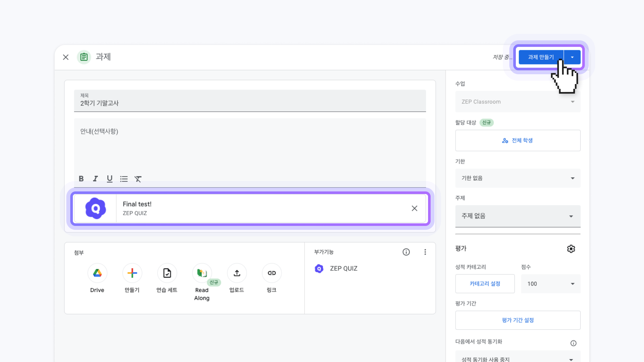Add a Read Along attachment
Screen dimensions: 644x362
click(x=202, y=273)
